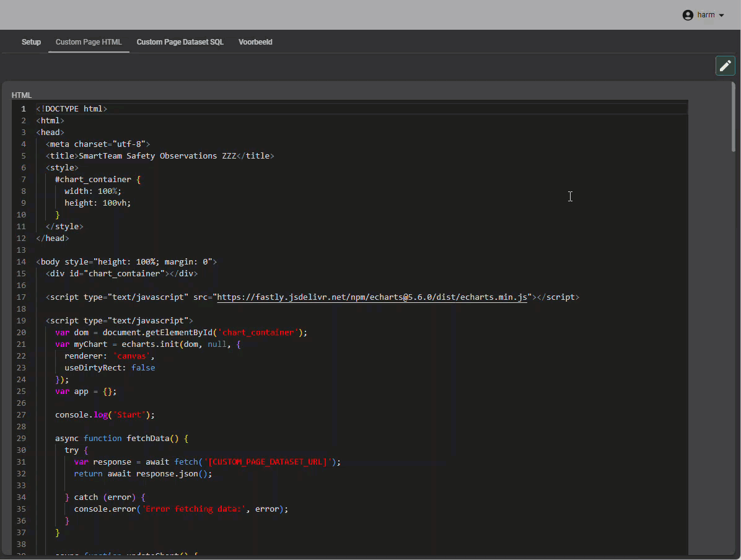Click the title line SmartTeam Safety Observations ZZZ

(x=160, y=156)
